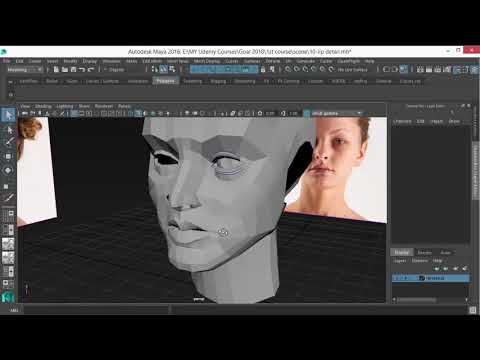
Task: Open the File menu
Action: point(7,61)
